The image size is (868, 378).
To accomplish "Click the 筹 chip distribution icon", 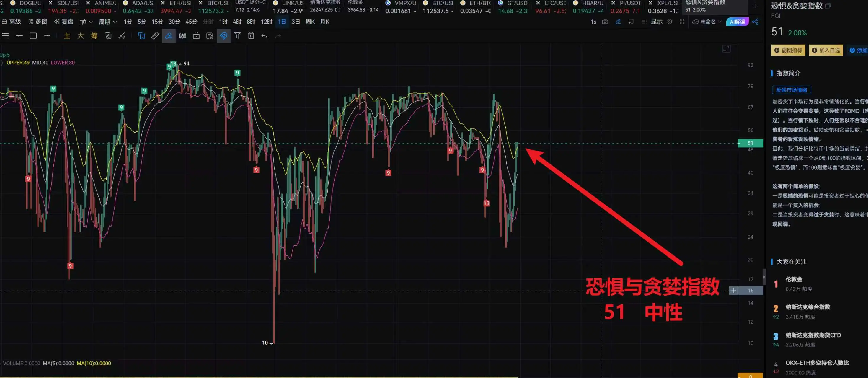I will [94, 36].
